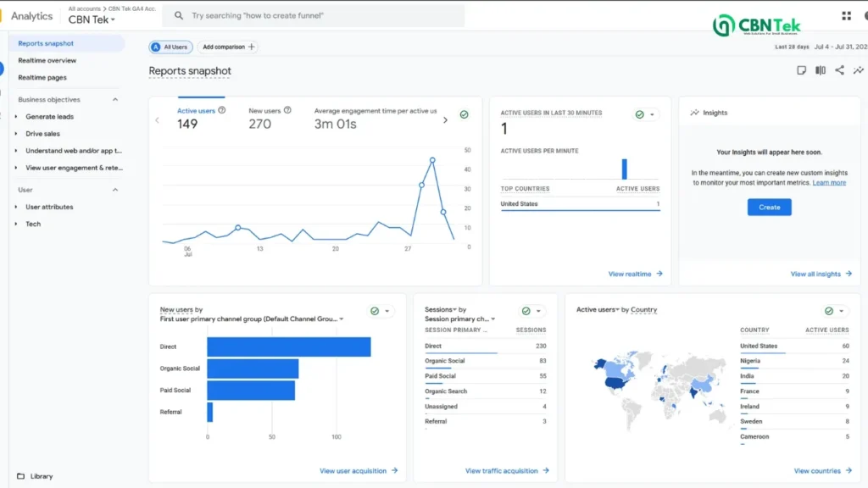Expand View user engagement & retention
Screen dimensions: 868x488
pyautogui.click(x=16, y=168)
